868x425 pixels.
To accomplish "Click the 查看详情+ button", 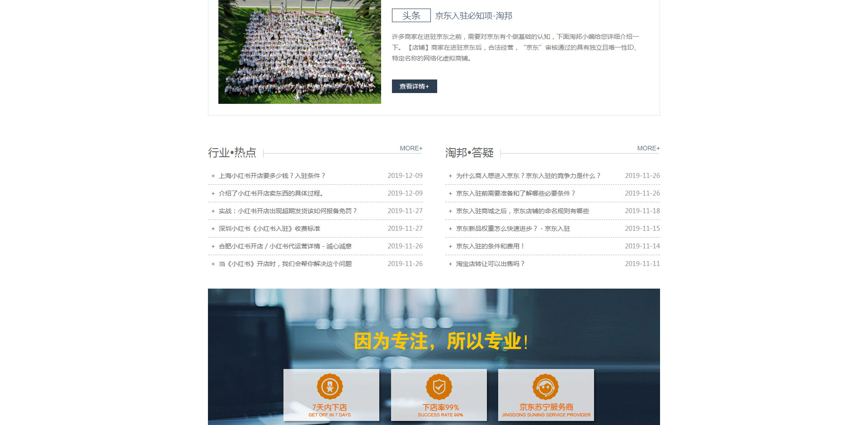I will coord(414,86).
